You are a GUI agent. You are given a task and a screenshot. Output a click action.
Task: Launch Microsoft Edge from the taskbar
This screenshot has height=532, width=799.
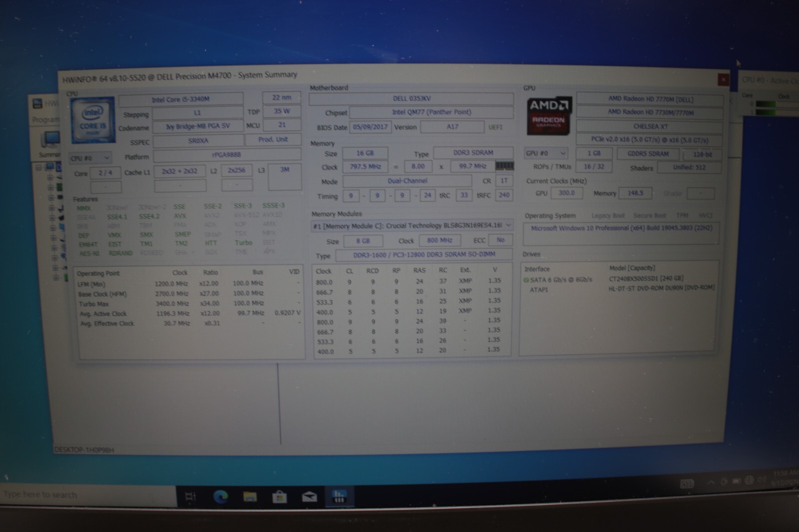[220, 497]
